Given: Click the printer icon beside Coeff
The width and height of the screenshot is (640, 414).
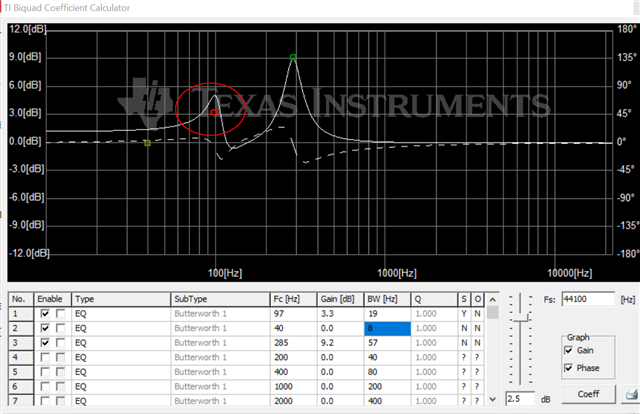Looking at the screenshot, I should click(x=631, y=394).
